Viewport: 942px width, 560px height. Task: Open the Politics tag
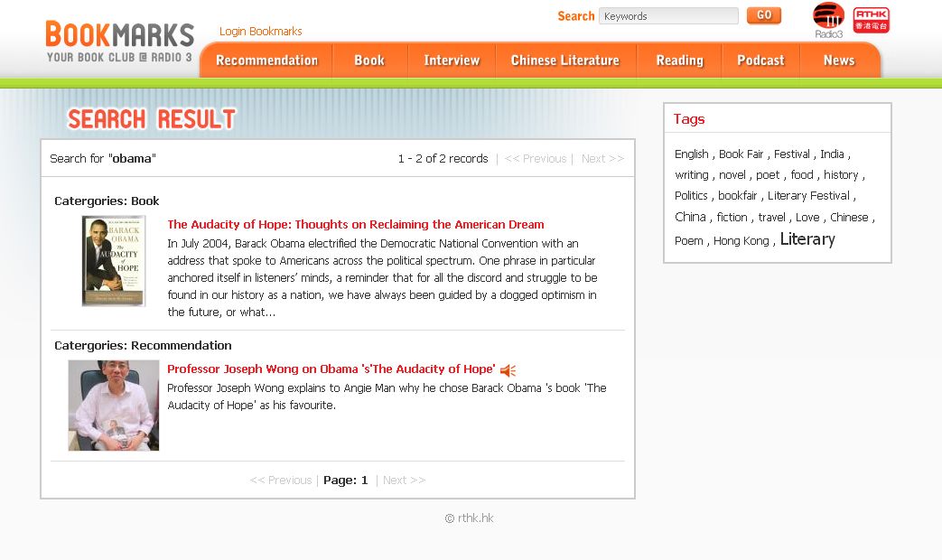click(x=691, y=196)
